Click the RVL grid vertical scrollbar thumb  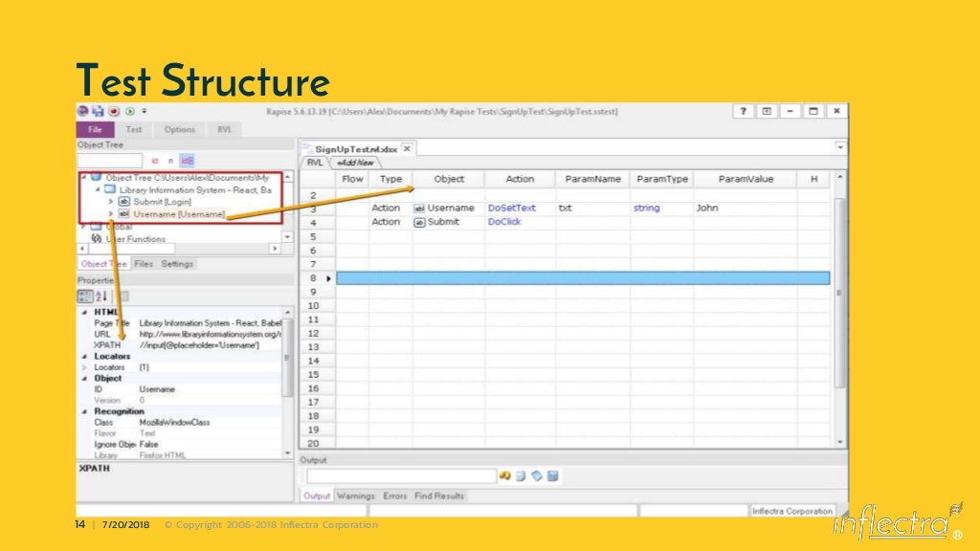[839, 293]
